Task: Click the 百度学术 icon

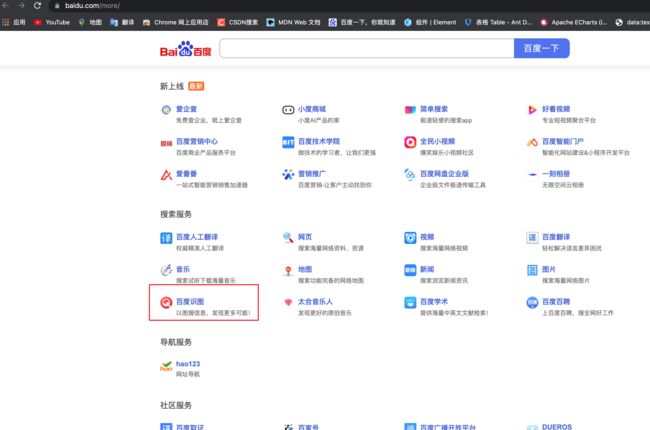Action: [410, 302]
